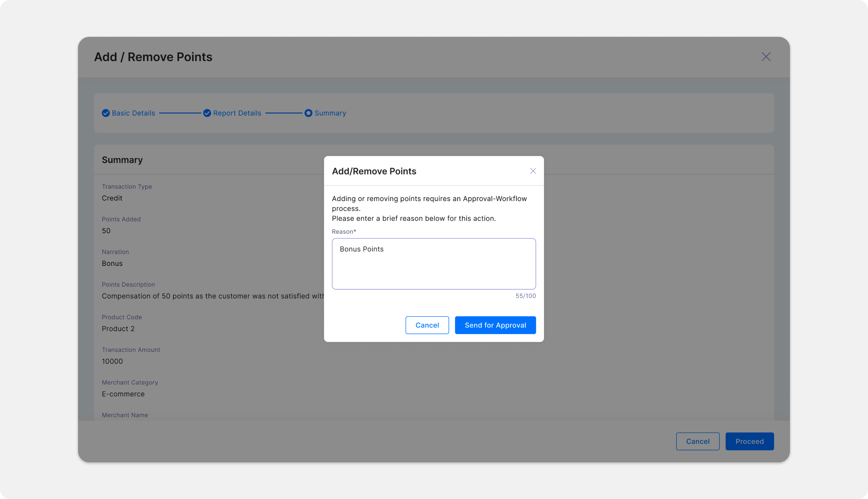Click the Transaction Type value Credit
This screenshot has width=868, height=499.
tap(112, 198)
